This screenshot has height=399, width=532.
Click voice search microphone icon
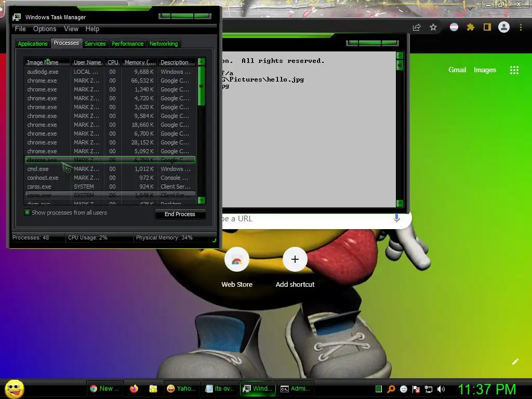tap(396, 218)
